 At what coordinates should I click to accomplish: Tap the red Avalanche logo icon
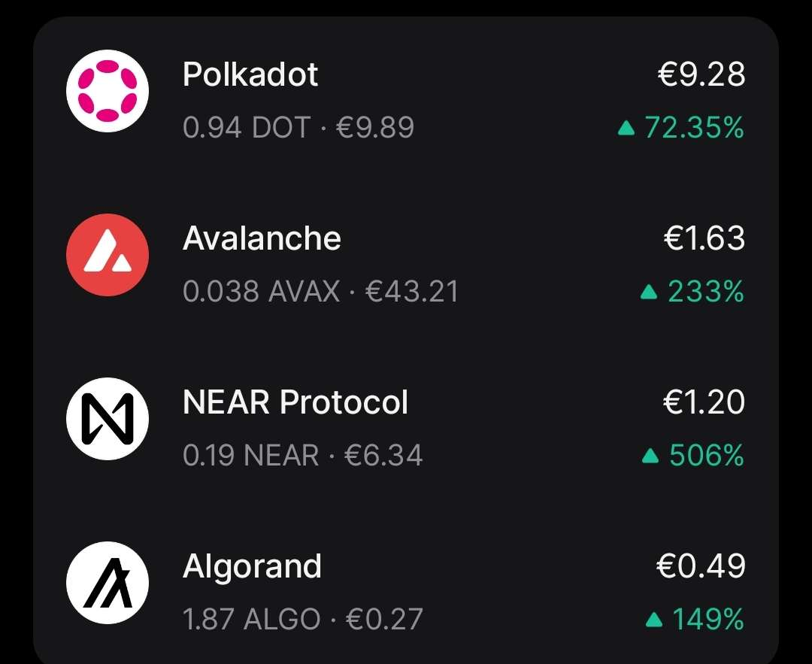point(108,255)
